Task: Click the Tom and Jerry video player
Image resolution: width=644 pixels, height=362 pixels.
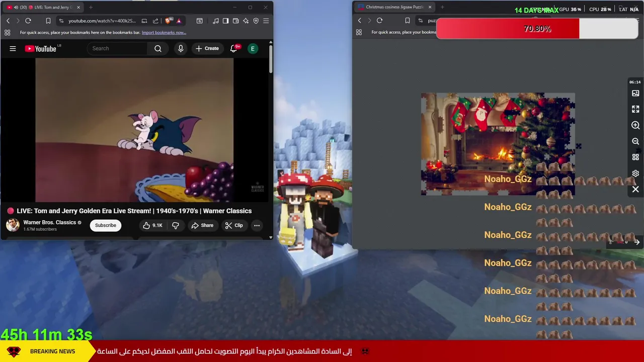Action: pos(134,130)
